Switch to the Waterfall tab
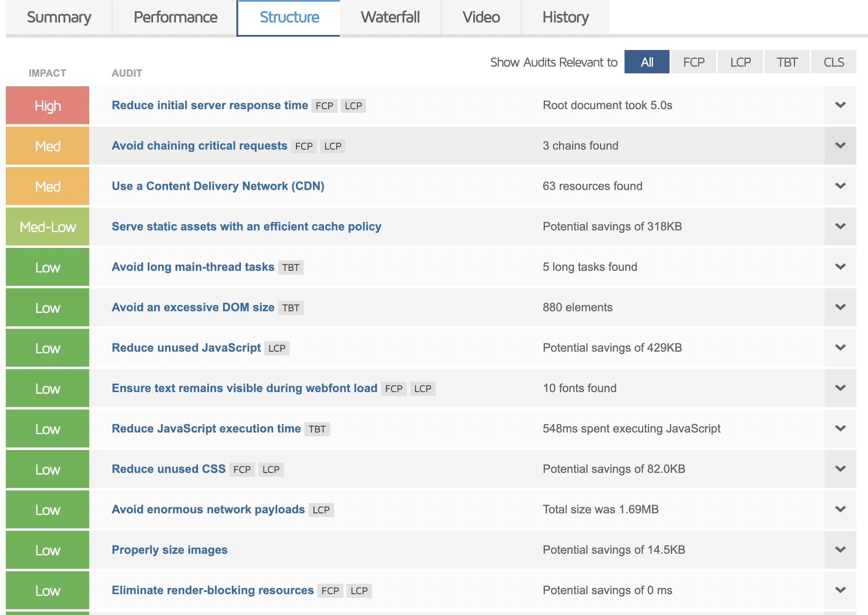This screenshot has width=868, height=615. point(390,17)
